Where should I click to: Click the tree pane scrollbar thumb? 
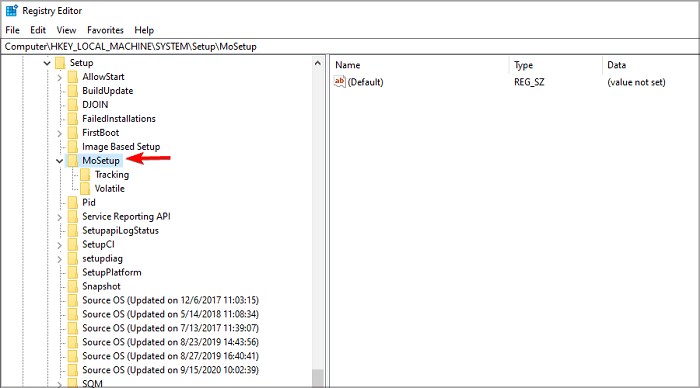click(317, 378)
